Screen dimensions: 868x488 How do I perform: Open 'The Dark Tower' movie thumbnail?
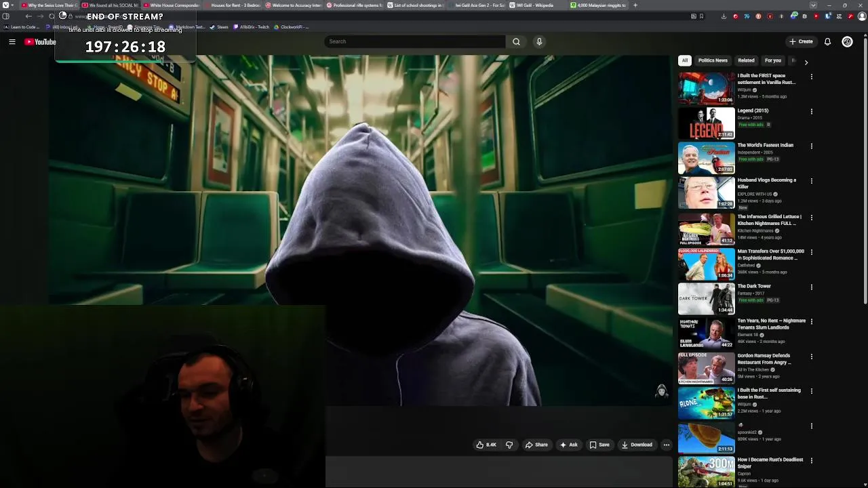click(x=707, y=299)
